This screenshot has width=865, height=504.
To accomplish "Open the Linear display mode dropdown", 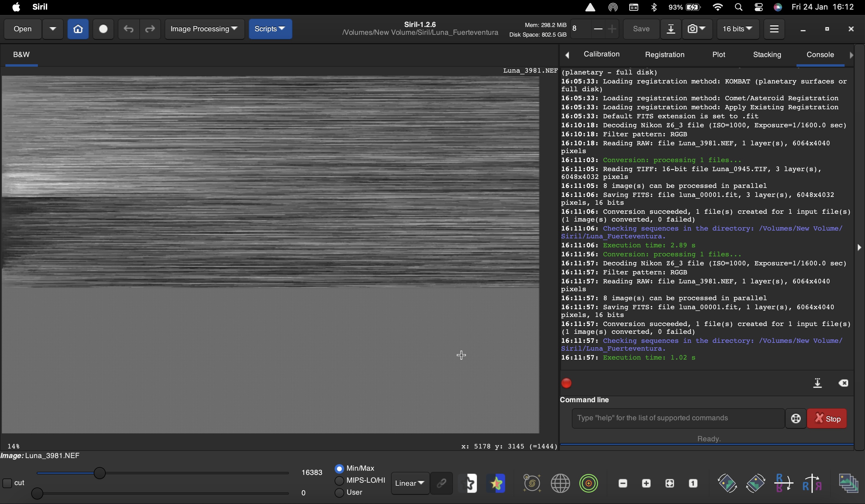I will coord(410,483).
